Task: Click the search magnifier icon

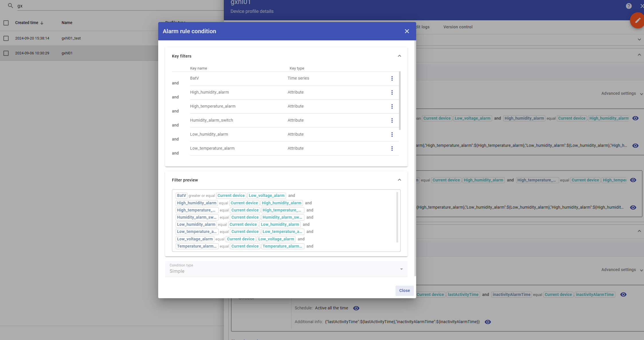Action: [x=10, y=6]
